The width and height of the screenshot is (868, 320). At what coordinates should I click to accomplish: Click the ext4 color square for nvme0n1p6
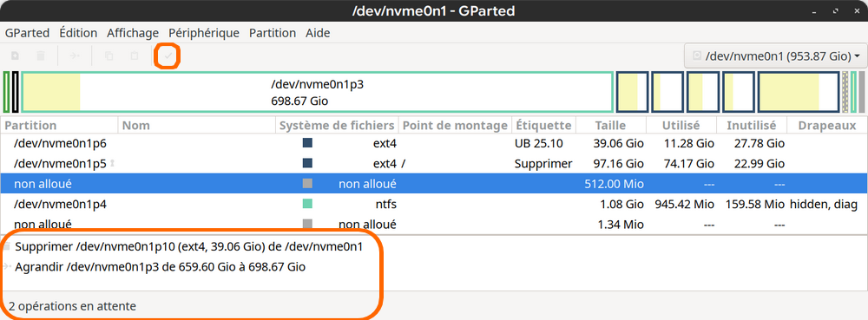[x=307, y=143]
